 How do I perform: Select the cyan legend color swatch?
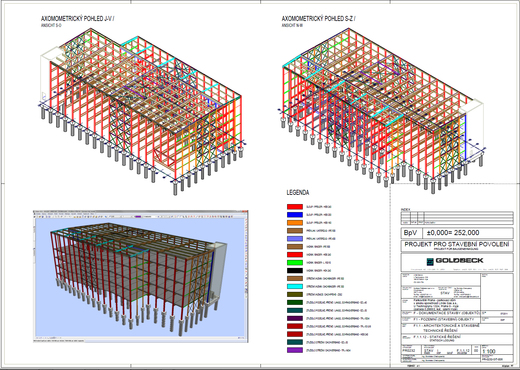point(295,286)
